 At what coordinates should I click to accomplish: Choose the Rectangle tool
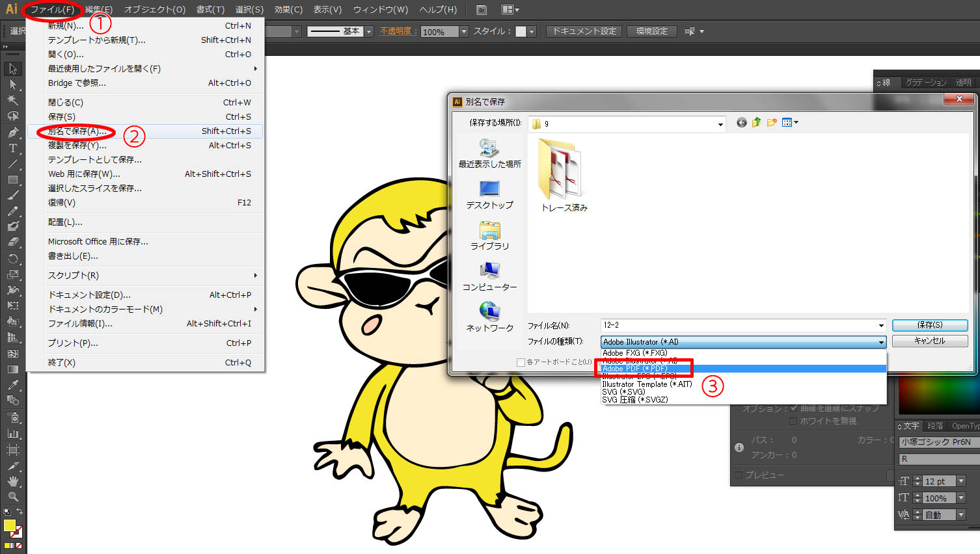pos(13,179)
